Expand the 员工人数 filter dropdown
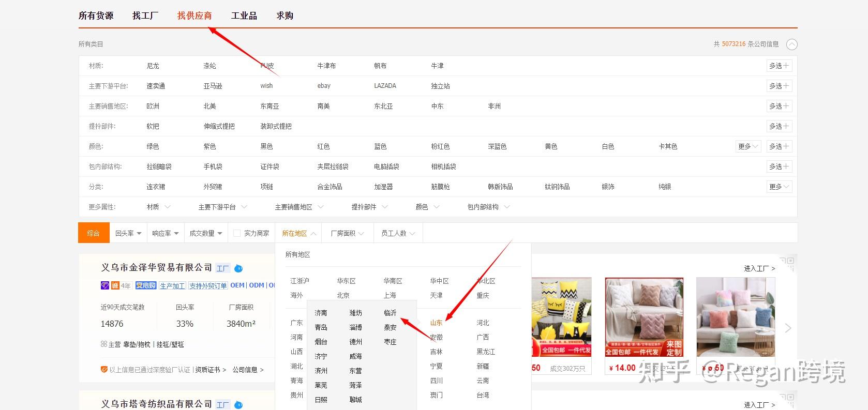Image resolution: width=868 pixels, height=410 pixels. [398, 233]
